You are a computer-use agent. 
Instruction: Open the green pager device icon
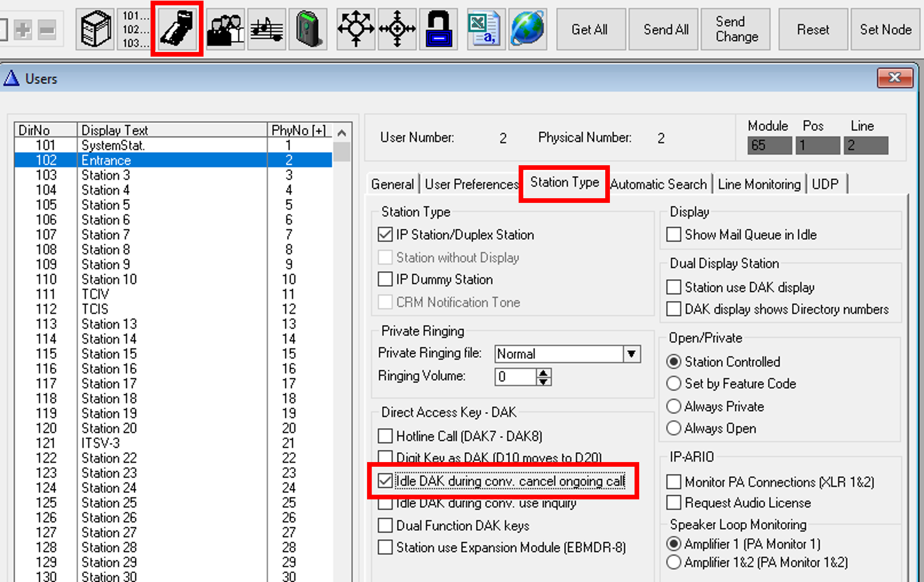point(308,29)
